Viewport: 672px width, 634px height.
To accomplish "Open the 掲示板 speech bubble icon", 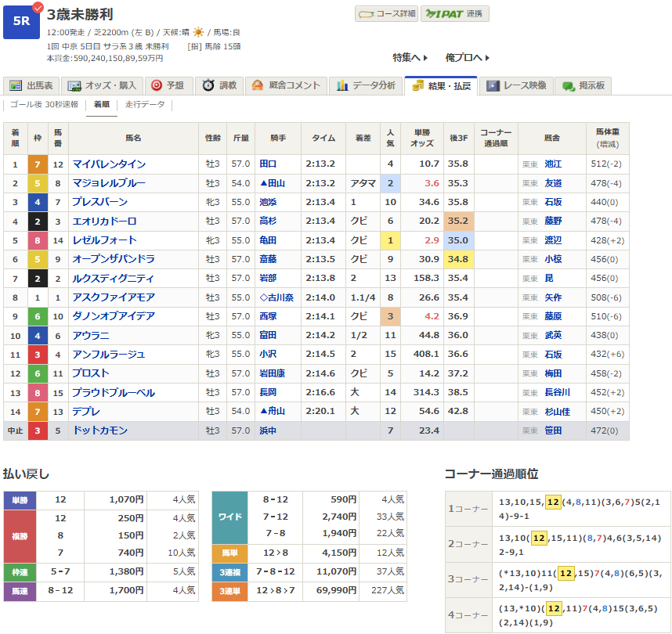I will click(x=569, y=86).
